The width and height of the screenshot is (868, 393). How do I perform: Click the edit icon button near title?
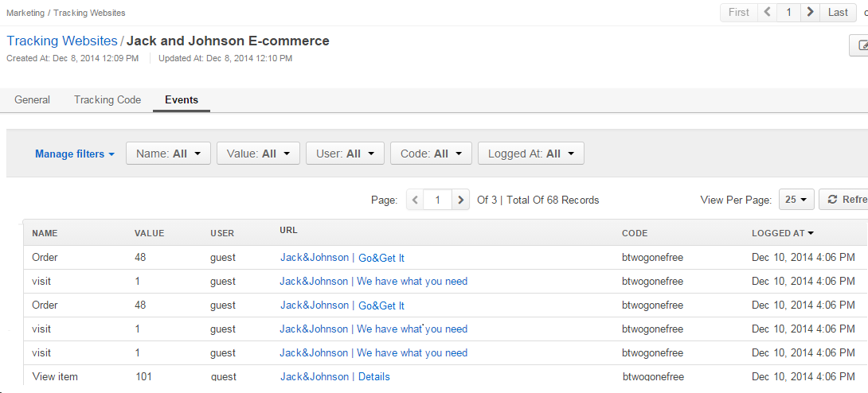pyautogui.click(x=860, y=45)
